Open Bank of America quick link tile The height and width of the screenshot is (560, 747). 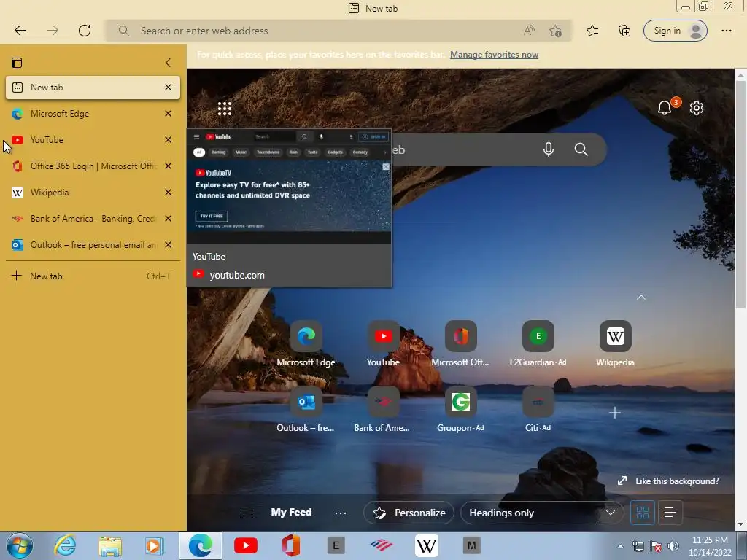point(382,410)
